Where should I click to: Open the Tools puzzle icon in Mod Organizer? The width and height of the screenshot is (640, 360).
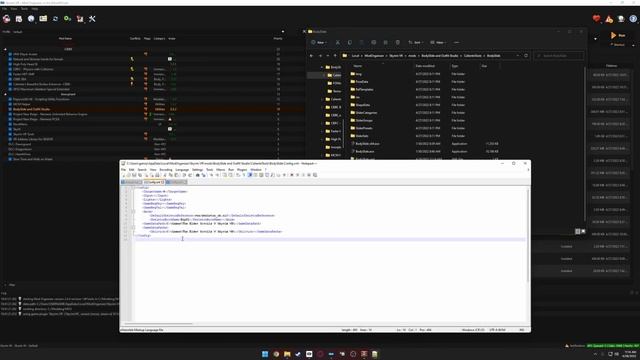(x=80, y=19)
